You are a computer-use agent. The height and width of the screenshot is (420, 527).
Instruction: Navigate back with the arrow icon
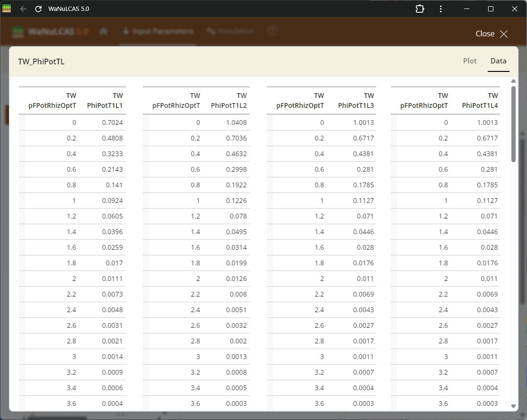[22, 9]
